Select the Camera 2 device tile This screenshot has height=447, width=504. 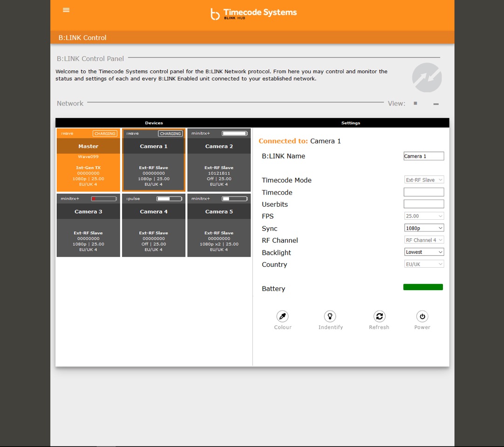coord(219,160)
